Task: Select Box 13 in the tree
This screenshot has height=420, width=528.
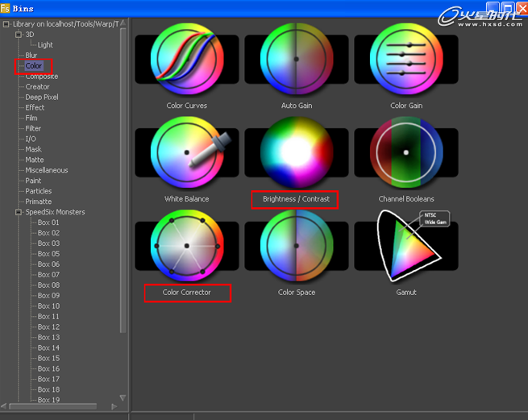Action: pyautogui.click(x=48, y=337)
